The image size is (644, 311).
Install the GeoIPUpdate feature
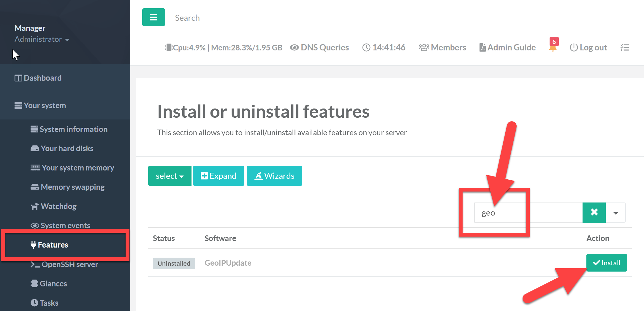click(x=606, y=263)
